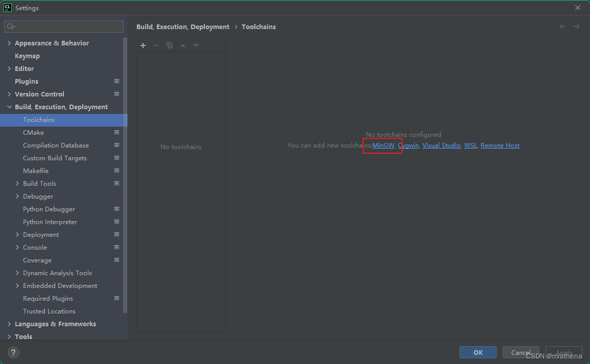Viewport: 590px width, 364px height.
Task: Click the copy toolchain icon
Action: click(170, 45)
